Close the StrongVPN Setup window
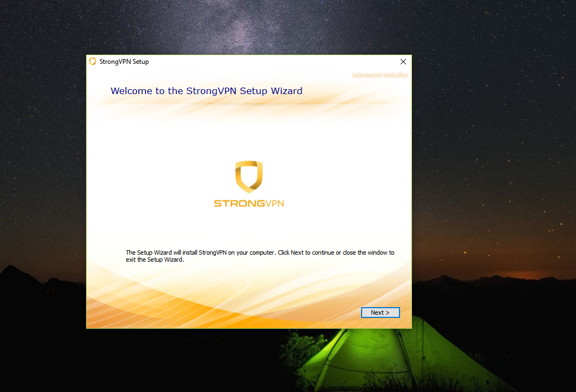This screenshot has width=576, height=392. point(403,62)
